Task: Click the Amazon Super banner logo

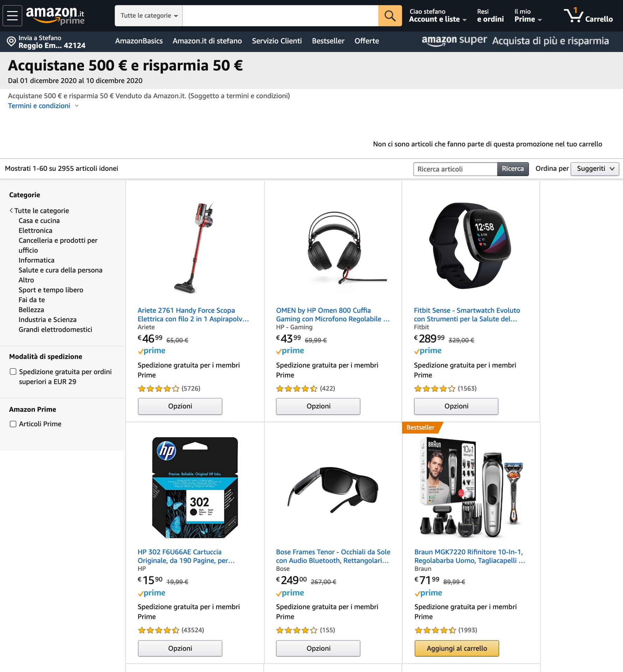Action: pyautogui.click(x=454, y=41)
